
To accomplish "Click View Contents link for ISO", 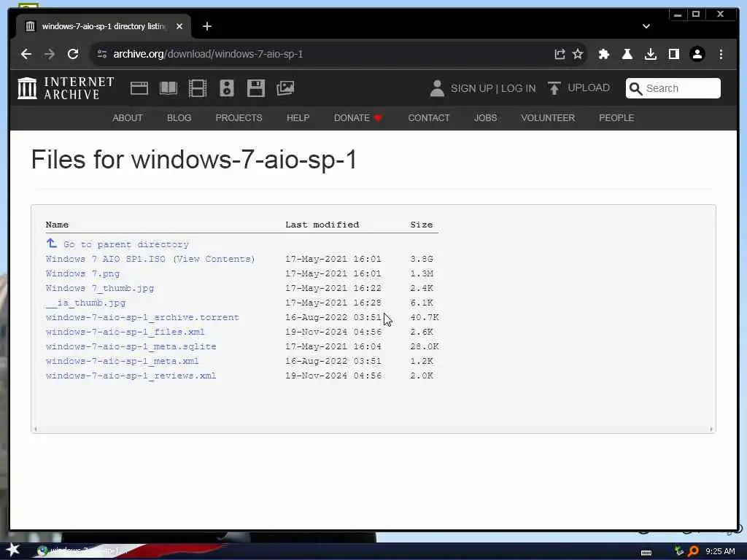I will [214, 259].
